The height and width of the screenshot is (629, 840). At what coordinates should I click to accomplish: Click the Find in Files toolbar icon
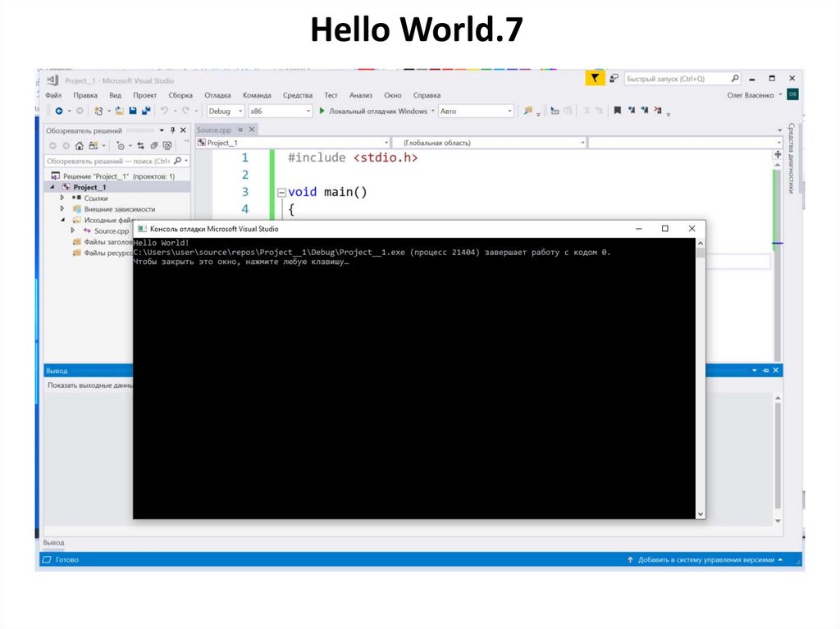(528, 111)
